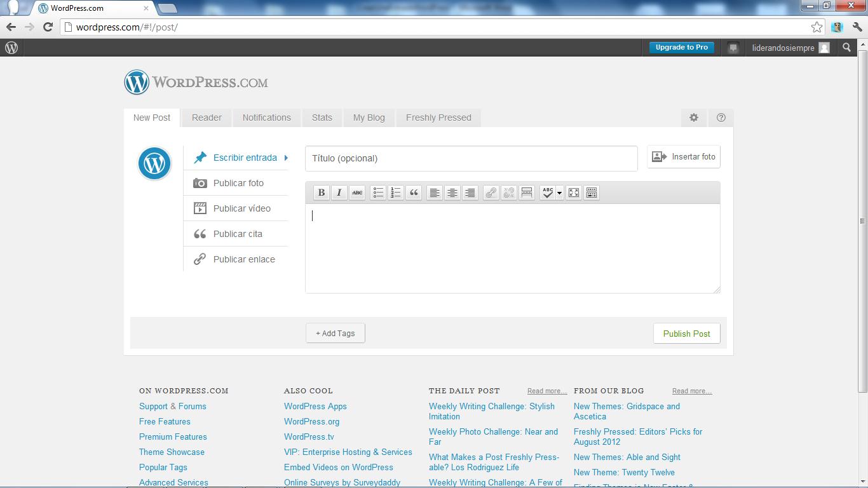The image size is (868, 488).
Task: Open the help question mark tab
Action: point(721,118)
